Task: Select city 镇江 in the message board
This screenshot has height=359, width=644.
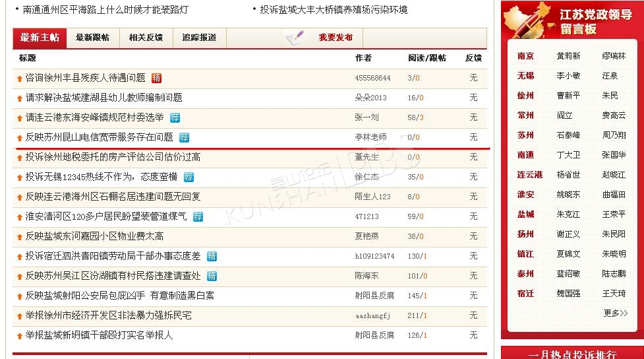Action: (x=525, y=253)
